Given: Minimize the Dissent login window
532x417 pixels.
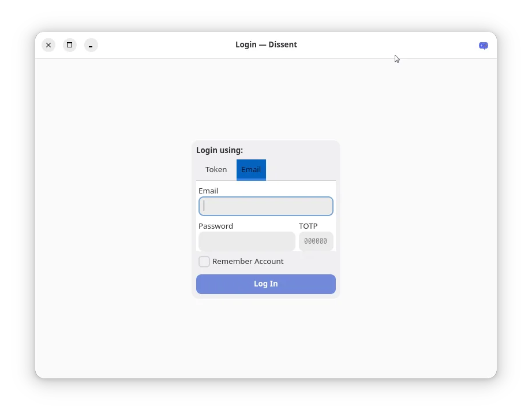Looking at the screenshot, I should 91,45.
